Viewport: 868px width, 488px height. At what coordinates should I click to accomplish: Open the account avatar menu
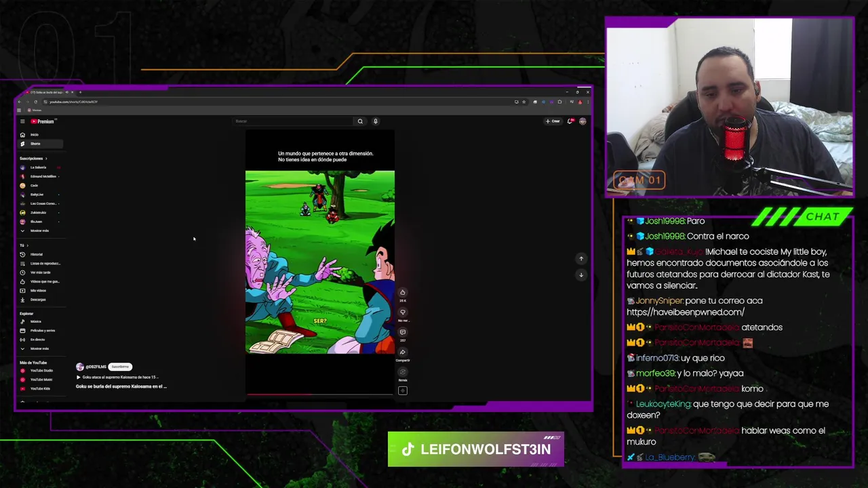583,121
